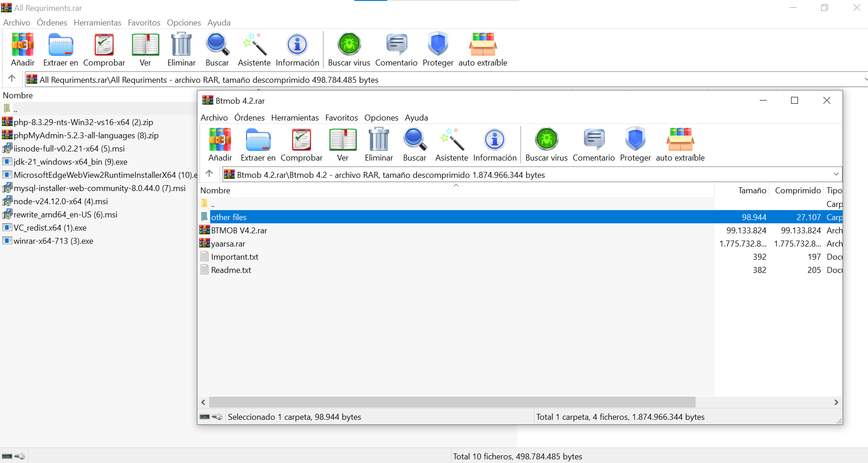This screenshot has height=463, width=868.
Task: Show Información in Btmob 4.2.rar window
Action: [495, 144]
